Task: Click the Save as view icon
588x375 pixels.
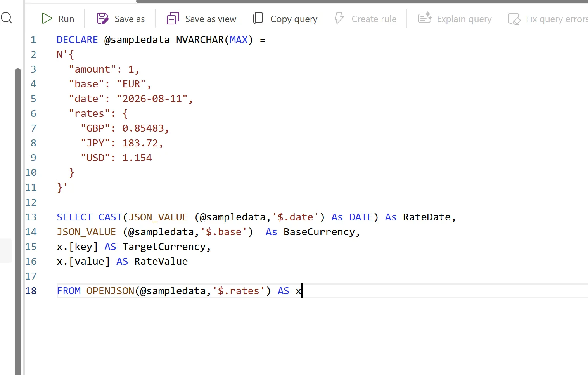Action: pyautogui.click(x=173, y=19)
